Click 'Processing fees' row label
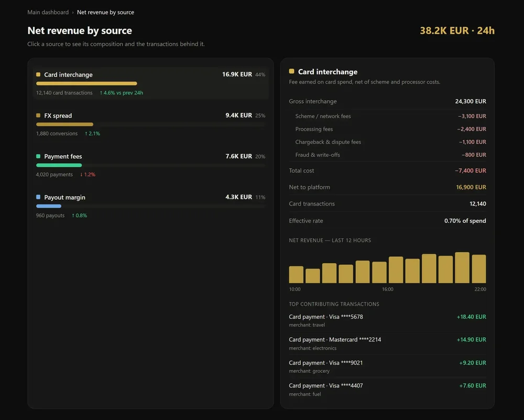 pos(314,129)
